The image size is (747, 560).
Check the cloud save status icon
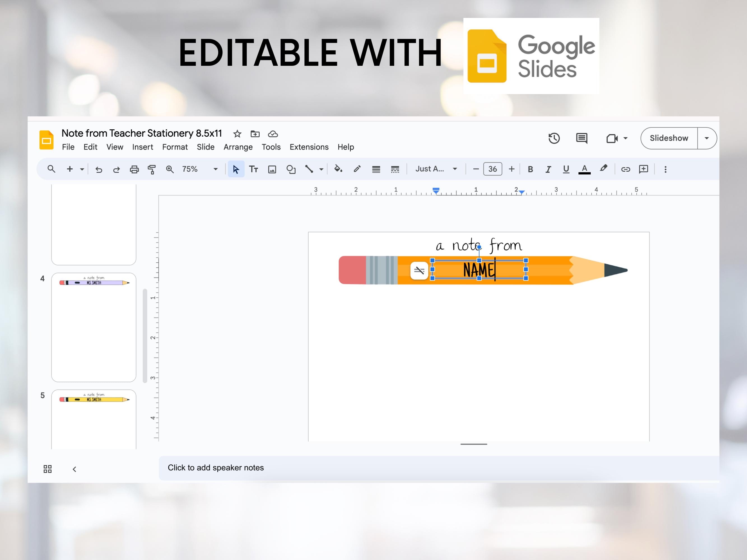[273, 134]
